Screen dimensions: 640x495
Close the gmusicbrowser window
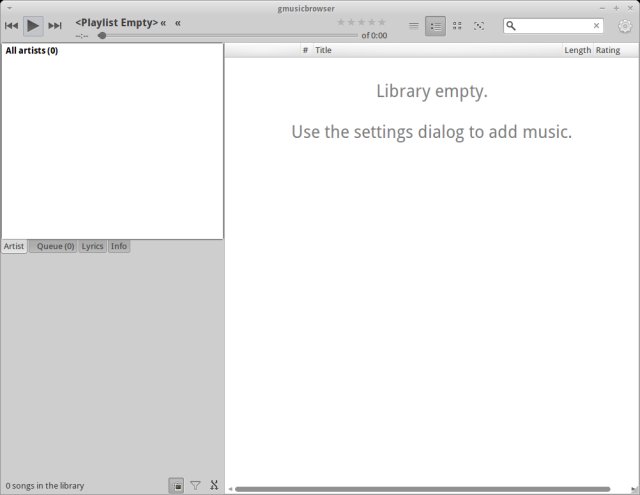click(630, 8)
